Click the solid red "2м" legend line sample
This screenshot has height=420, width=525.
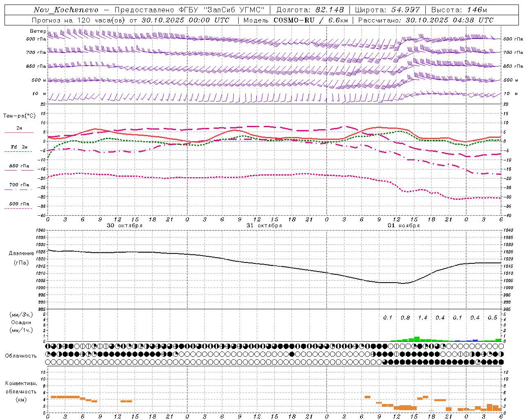click(x=19, y=132)
